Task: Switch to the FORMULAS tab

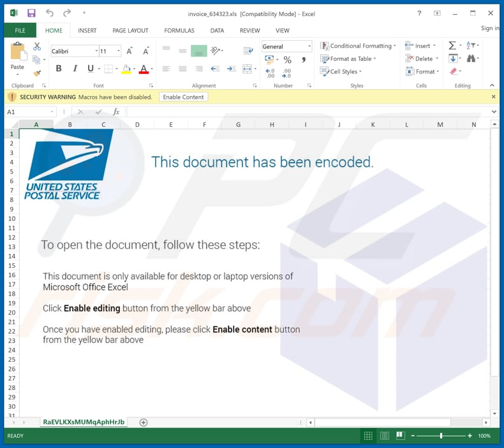Action: coord(179,31)
